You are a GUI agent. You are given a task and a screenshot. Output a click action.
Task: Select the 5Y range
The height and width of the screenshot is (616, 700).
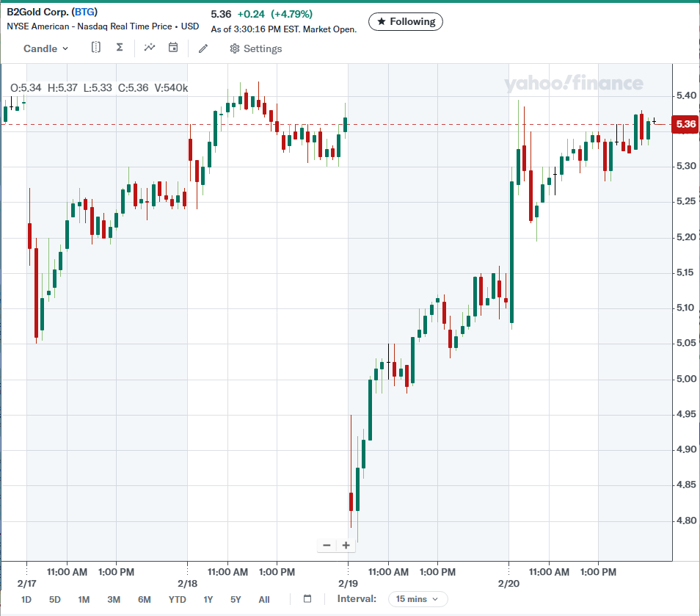tap(236, 599)
